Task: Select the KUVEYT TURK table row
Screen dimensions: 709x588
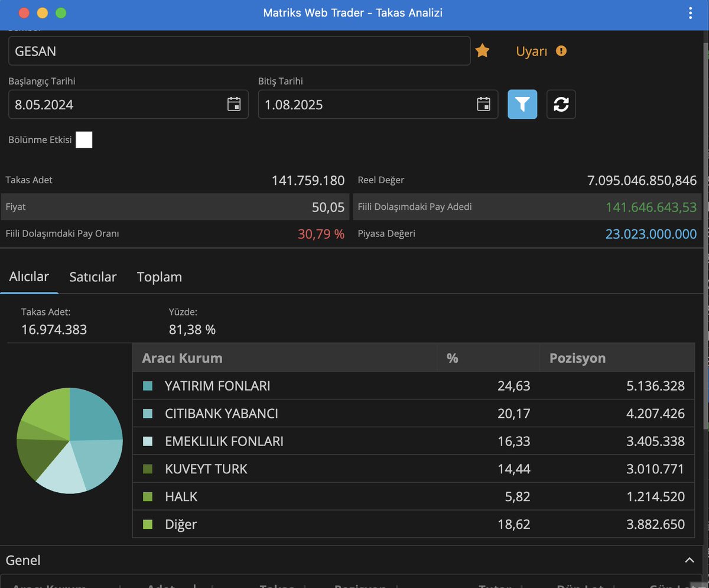Action: (x=414, y=469)
